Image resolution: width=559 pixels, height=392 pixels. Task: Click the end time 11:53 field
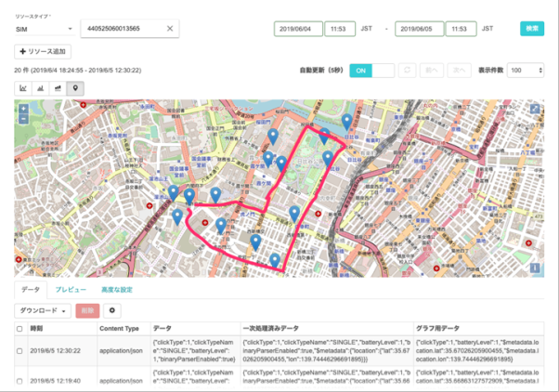tap(460, 29)
